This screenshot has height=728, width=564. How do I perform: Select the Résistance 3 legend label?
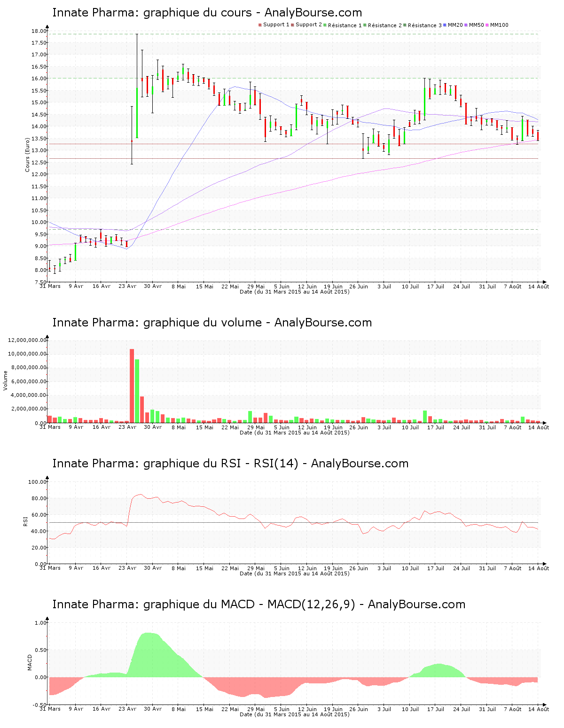(x=425, y=25)
